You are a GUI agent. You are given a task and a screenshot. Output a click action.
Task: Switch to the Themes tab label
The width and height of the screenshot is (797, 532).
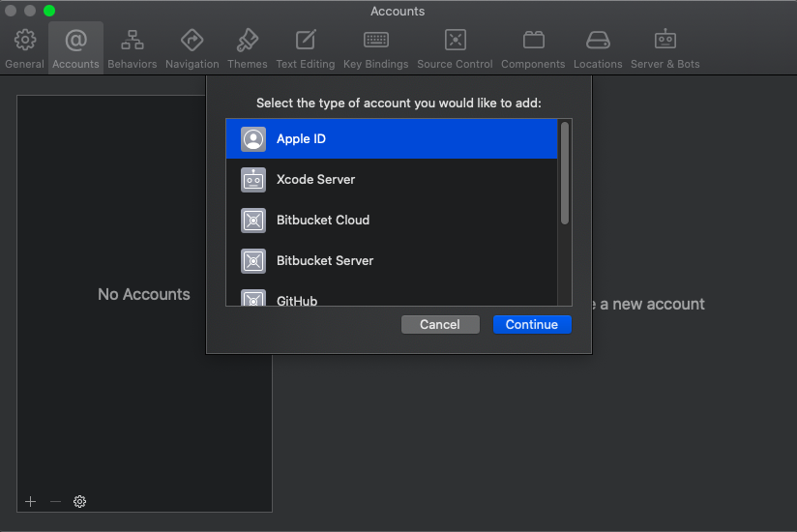pos(248,64)
